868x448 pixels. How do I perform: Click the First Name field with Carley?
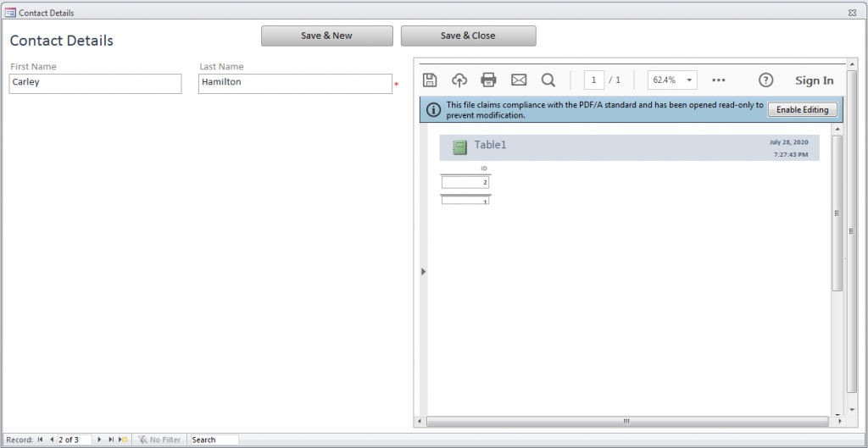(95, 84)
